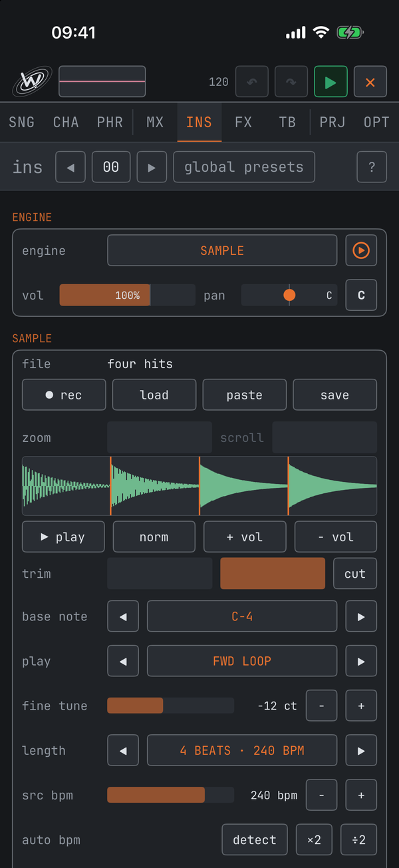Image resolution: width=399 pixels, height=868 pixels.
Task: Click the tempo value 120
Action: pyautogui.click(x=219, y=82)
